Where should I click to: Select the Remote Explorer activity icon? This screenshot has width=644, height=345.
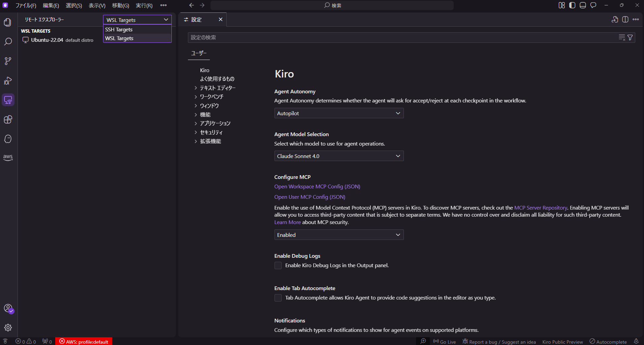pyautogui.click(x=8, y=100)
